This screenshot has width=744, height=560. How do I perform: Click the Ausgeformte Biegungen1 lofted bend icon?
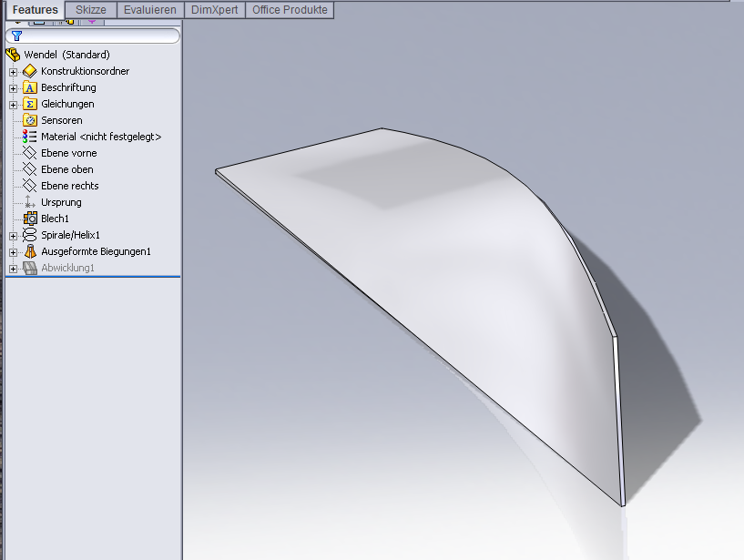point(30,251)
